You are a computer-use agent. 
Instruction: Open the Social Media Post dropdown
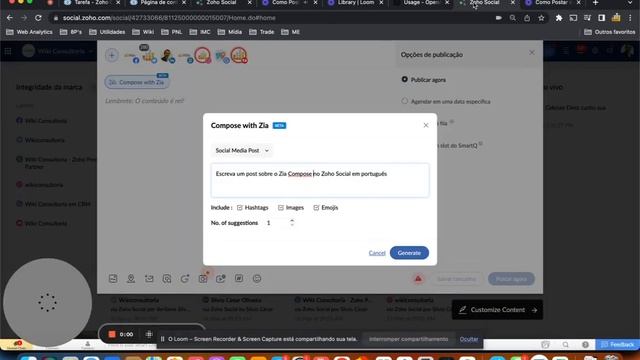pyautogui.click(x=242, y=151)
